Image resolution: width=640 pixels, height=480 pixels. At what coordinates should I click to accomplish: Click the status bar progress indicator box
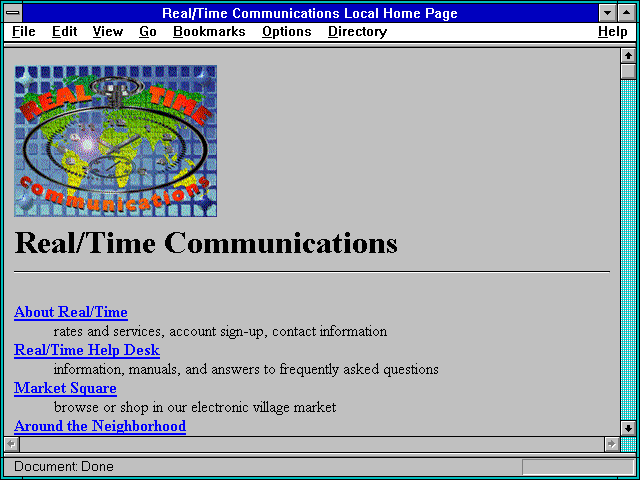(x=578, y=467)
